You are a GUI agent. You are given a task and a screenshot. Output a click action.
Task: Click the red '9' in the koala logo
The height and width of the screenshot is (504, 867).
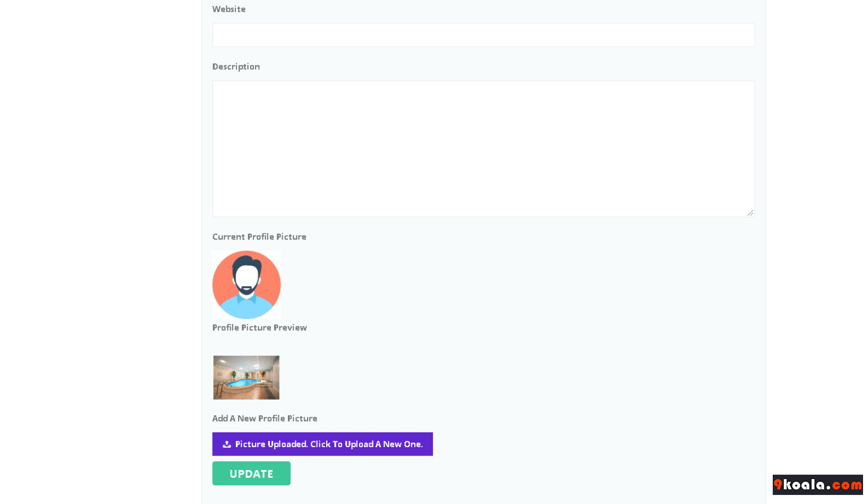[778, 485]
